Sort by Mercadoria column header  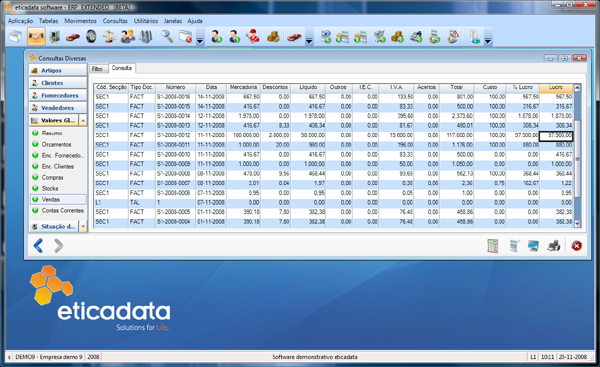point(243,88)
